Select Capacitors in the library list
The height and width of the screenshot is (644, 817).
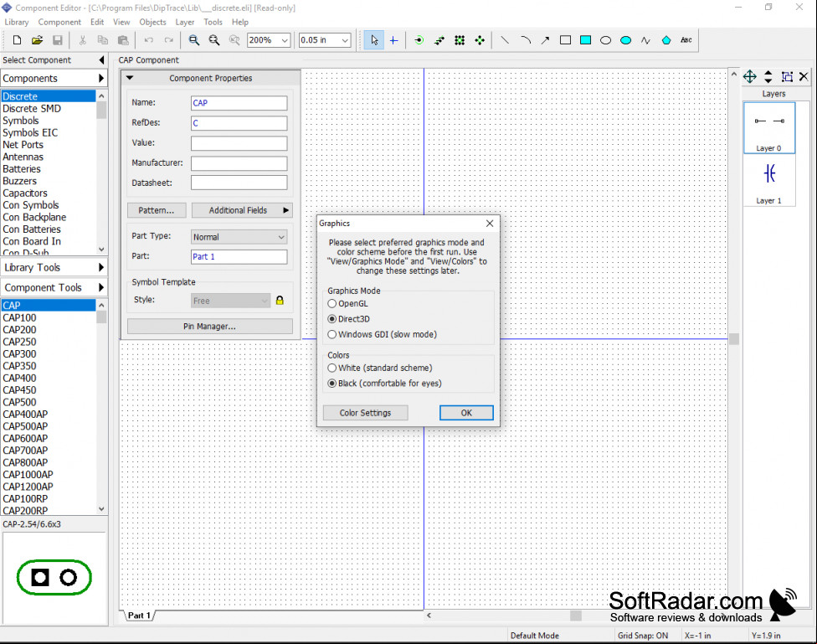point(25,193)
